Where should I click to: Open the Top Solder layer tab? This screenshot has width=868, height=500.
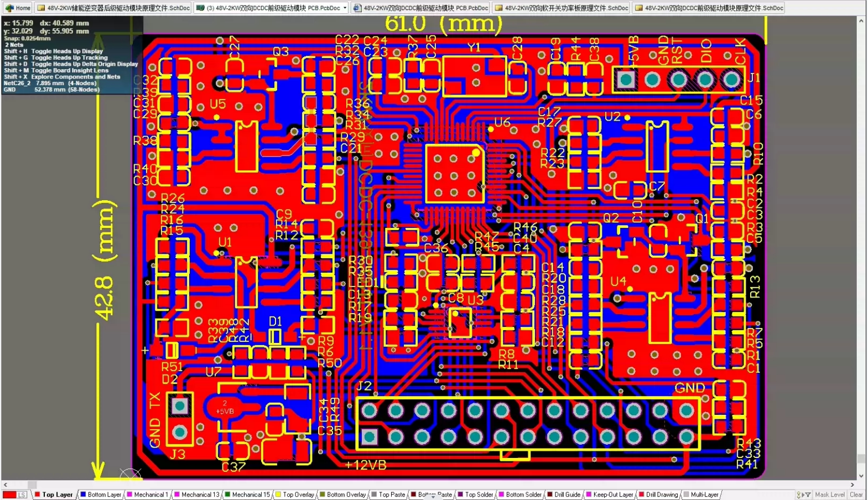pos(475,494)
